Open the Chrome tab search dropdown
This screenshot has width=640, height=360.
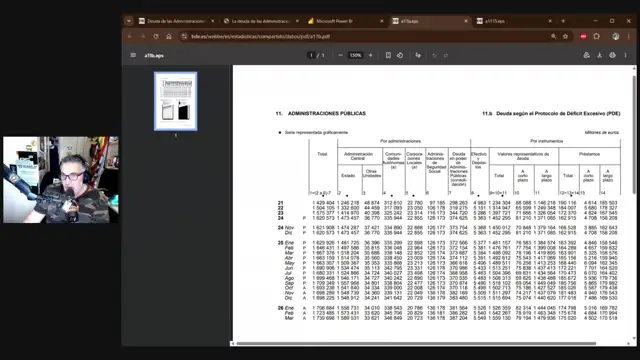(129, 21)
